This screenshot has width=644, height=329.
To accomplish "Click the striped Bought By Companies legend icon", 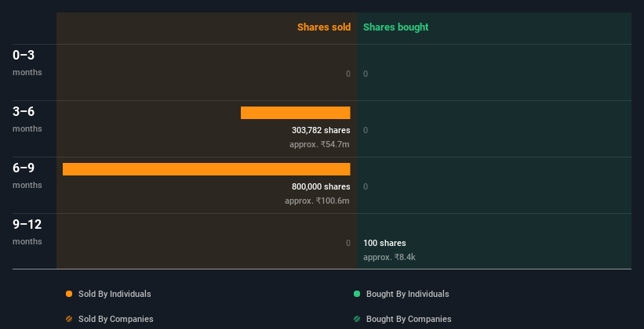I will click(x=357, y=319).
